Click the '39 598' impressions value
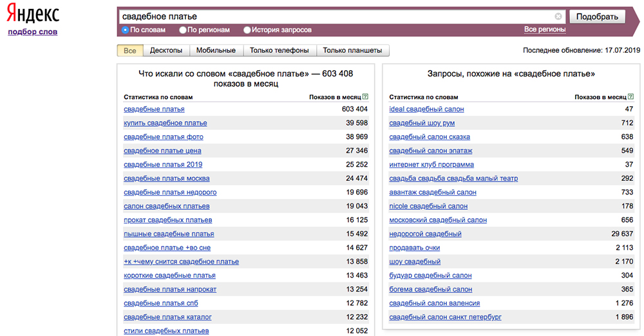This screenshot has height=336, width=644. pyautogui.click(x=357, y=123)
